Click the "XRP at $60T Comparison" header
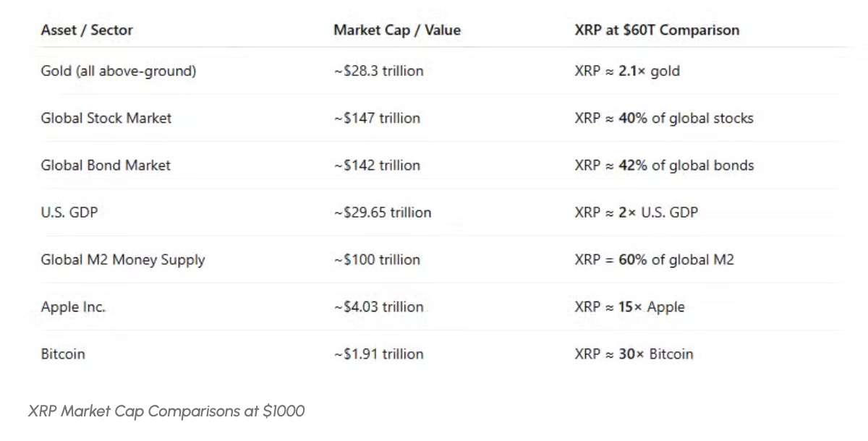Image resolution: width=868 pixels, height=441 pixels. tap(657, 30)
